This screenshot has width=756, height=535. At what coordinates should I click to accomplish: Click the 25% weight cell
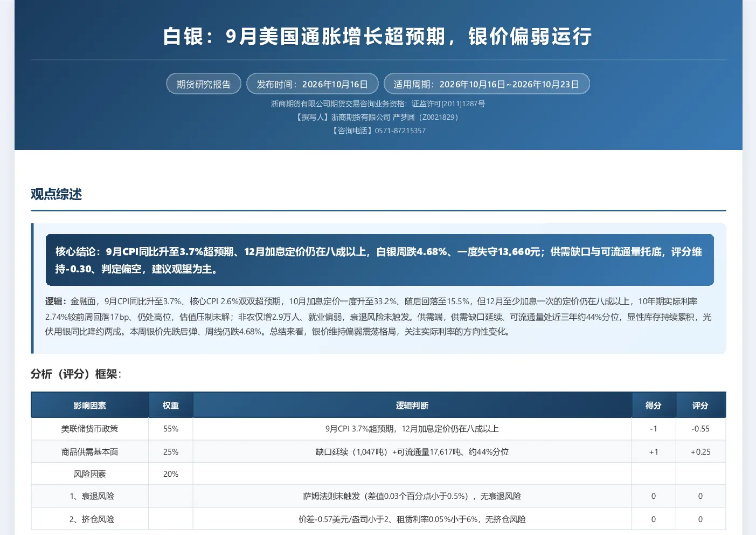tap(171, 452)
